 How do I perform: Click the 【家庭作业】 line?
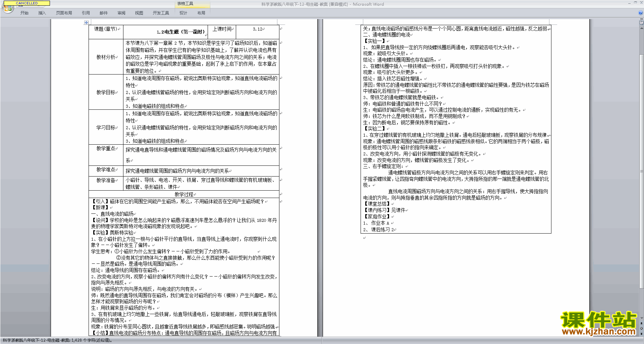(x=378, y=216)
